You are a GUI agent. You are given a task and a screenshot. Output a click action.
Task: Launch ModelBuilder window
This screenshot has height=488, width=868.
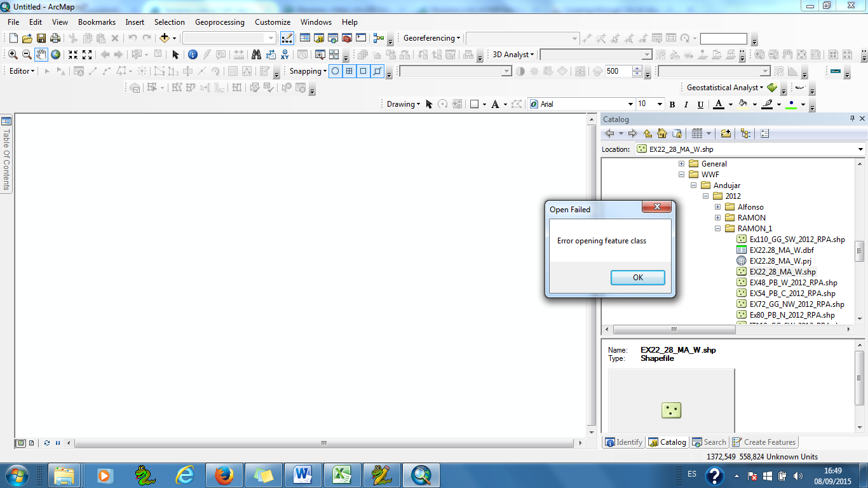point(379,38)
